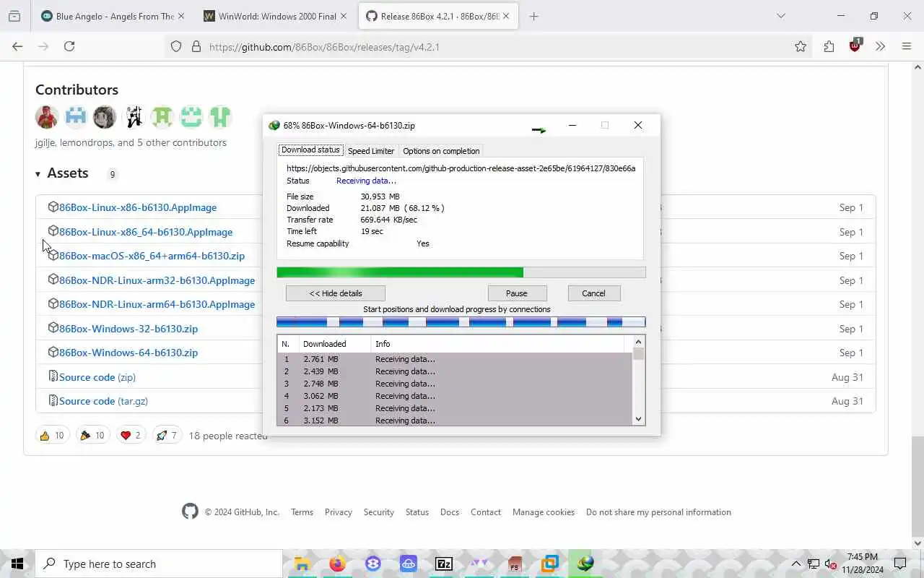Select the Release 86Box 4.2.1 tab

[x=438, y=16]
